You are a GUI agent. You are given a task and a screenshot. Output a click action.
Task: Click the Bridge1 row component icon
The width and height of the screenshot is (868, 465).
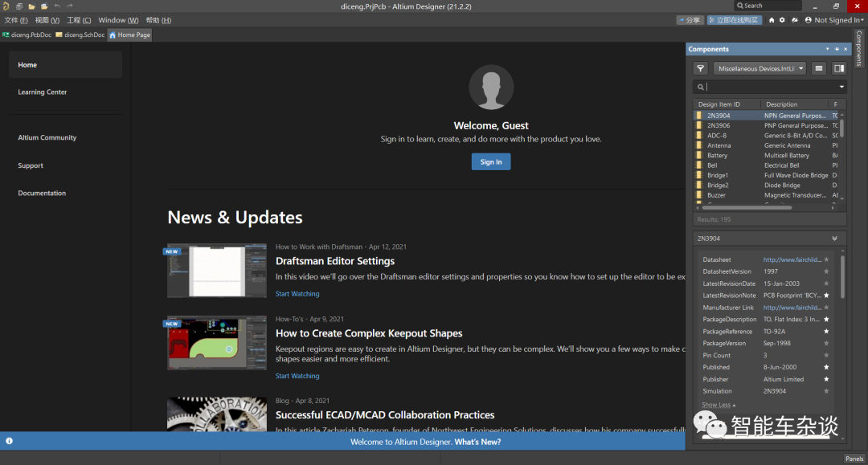pyautogui.click(x=699, y=175)
